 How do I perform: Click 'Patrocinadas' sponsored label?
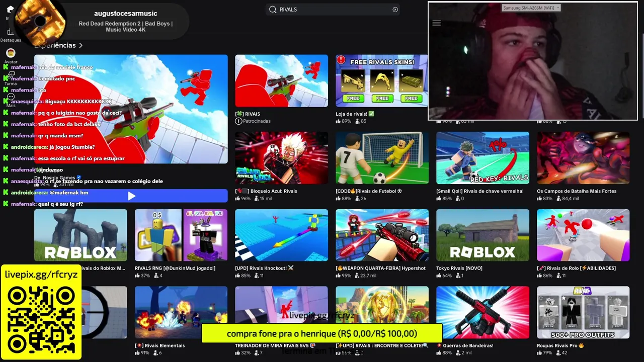(x=257, y=121)
